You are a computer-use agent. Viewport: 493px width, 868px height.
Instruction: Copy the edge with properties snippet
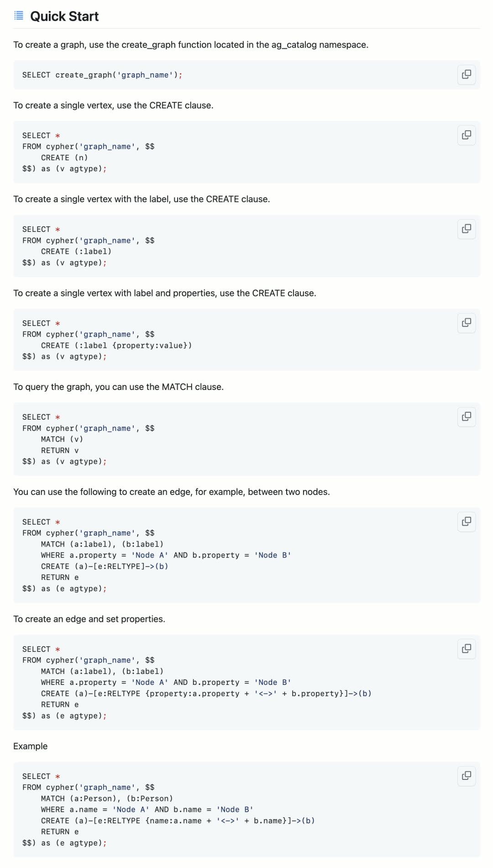[x=466, y=649]
